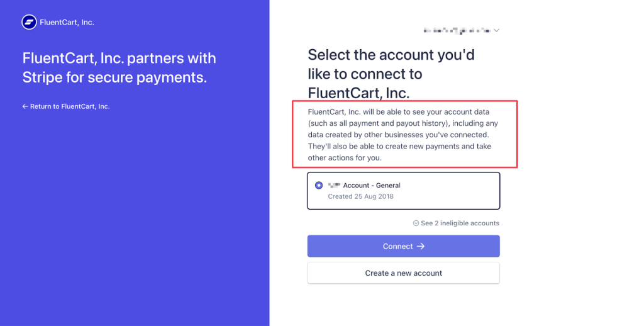Click the 'partners with Stripe' headline
The image size is (644, 326).
119,68
